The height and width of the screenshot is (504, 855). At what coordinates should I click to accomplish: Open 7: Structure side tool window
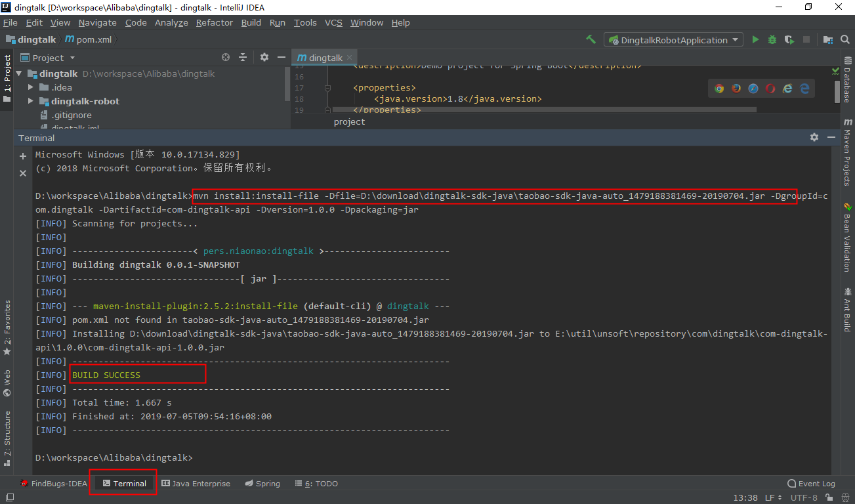pyautogui.click(x=7, y=438)
